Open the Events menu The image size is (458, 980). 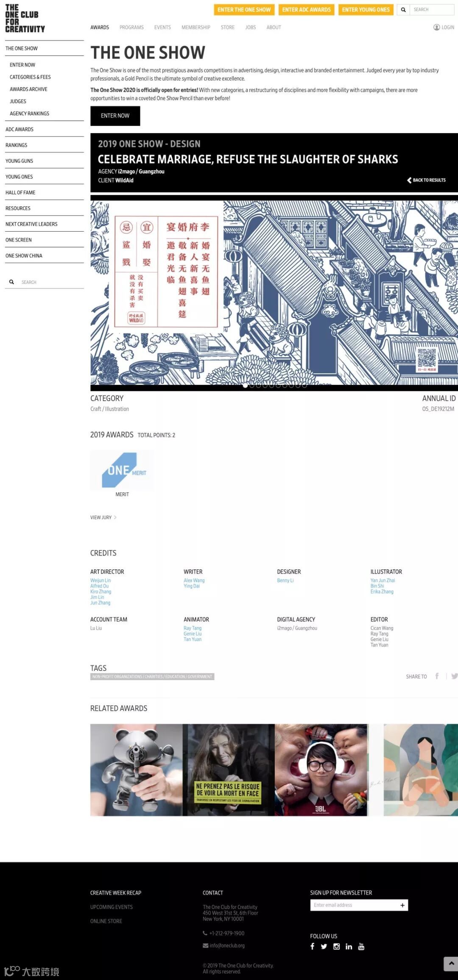point(162,27)
